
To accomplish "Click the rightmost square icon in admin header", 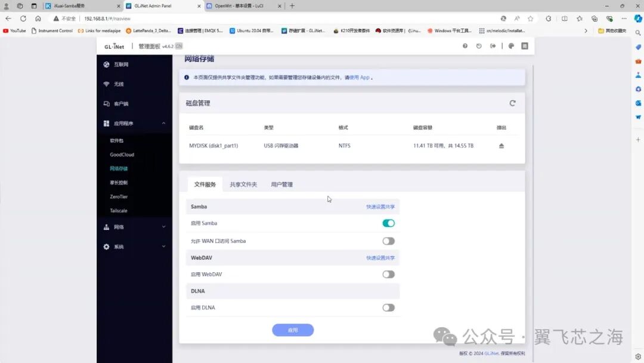I will pos(525,46).
